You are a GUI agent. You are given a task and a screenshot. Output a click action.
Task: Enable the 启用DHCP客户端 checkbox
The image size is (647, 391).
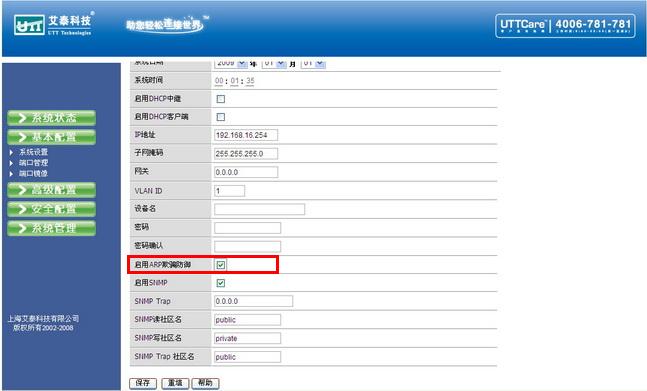221,117
